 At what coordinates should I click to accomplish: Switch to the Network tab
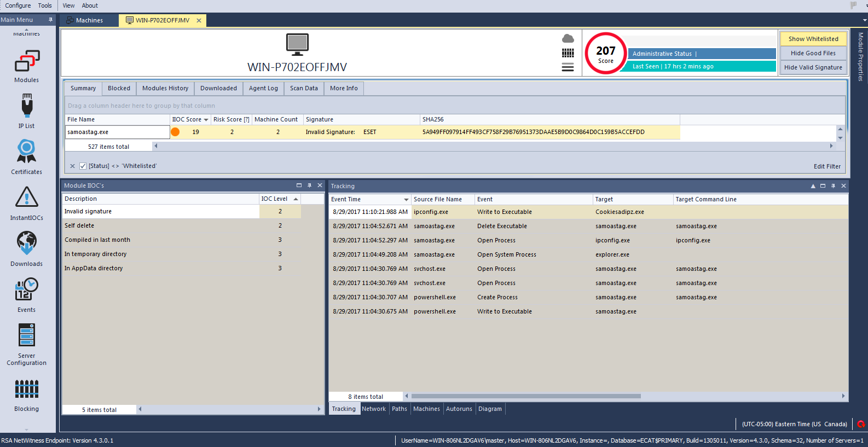click(374, 409)
